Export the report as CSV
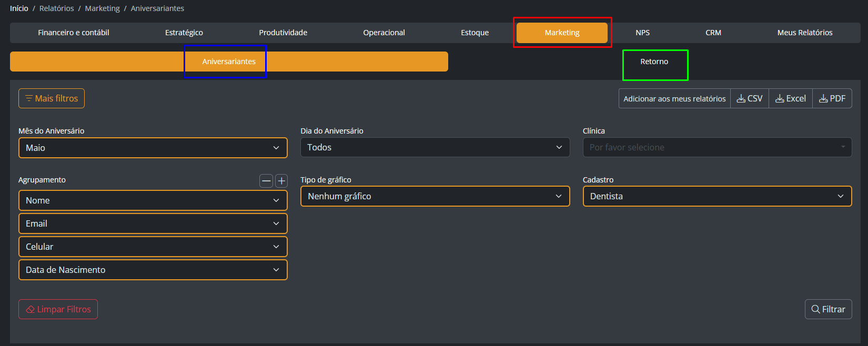Screen dimensions: 868x346 pos(750,98)
